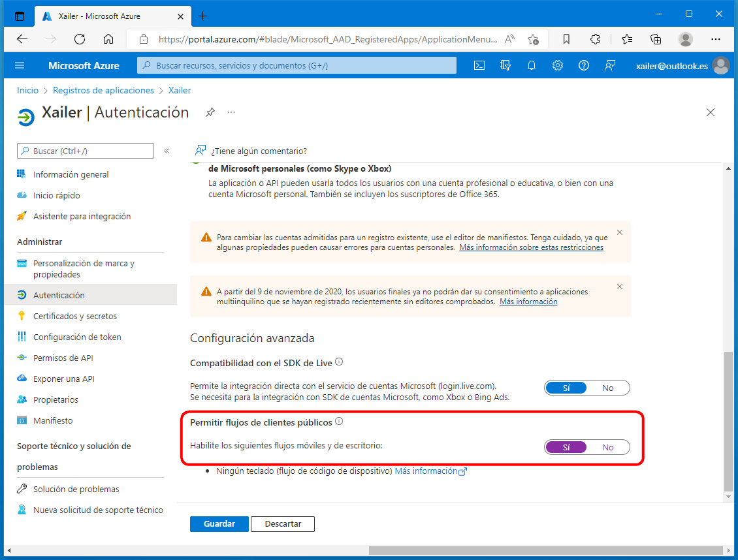Click the Guardar button
Viewport: 738px width, 560px height.
pos(219,524)
